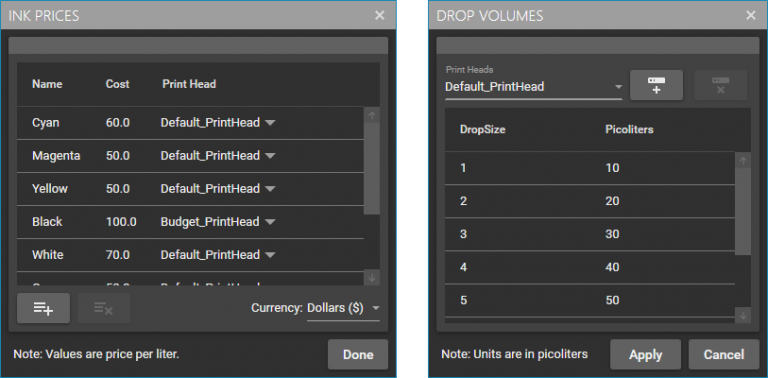Select Cyan cost value 60.0
Image resolution: width=768 pixels, height=378 pixels.
[x=118, y=123]
